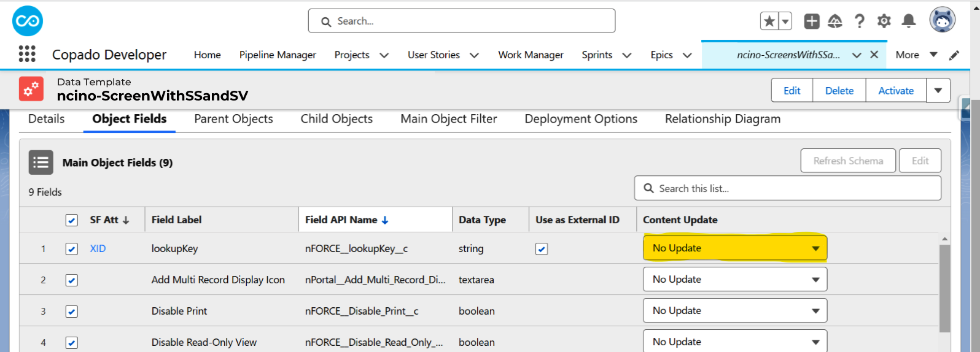The height and width of the screenshot is (352, 980).
Task: Toggle the Add Multi Record Display Icon checkbox
Action: (x=72, y=280)
